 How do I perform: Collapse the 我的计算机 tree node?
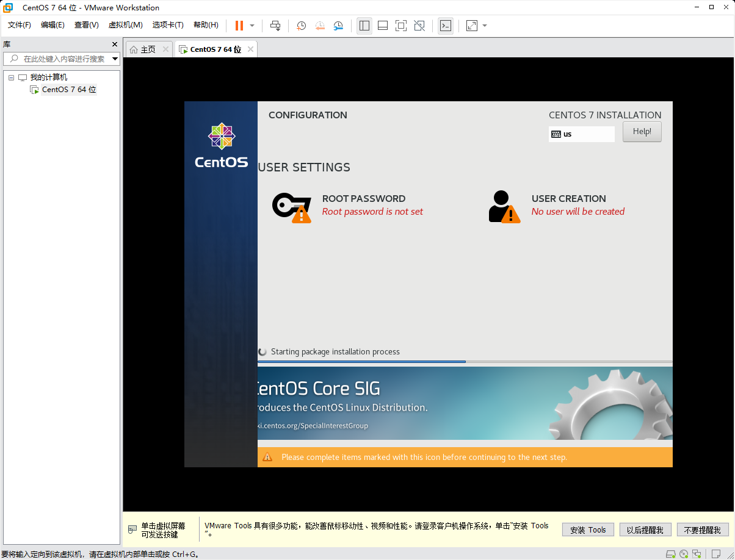[12, 77]
